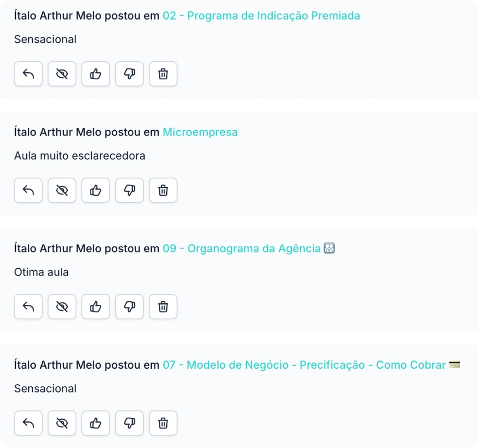Open the 07 - Modelo de Negócio lesson link
The image size is (478, 448).
(x=311, y=365)
